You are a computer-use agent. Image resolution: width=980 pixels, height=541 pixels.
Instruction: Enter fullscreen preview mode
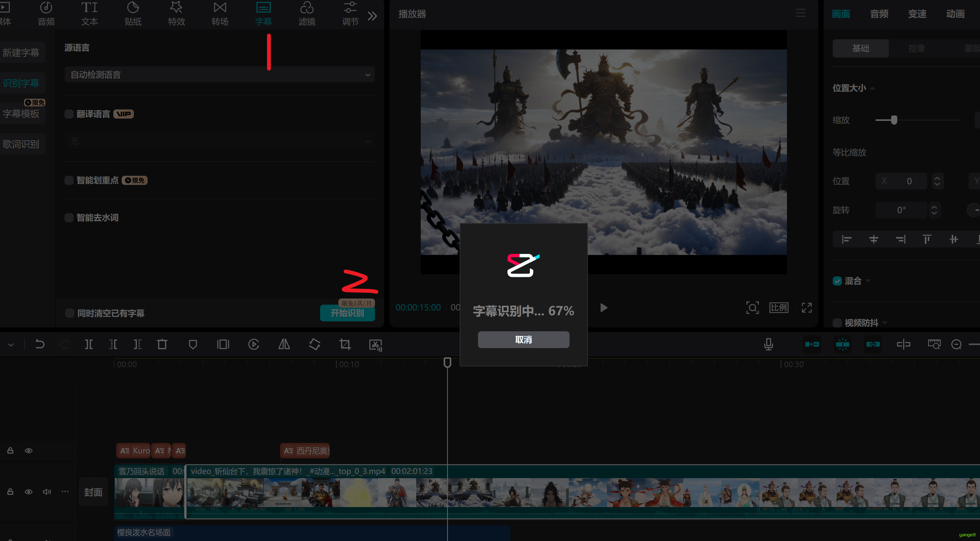[x=807, y=308]
